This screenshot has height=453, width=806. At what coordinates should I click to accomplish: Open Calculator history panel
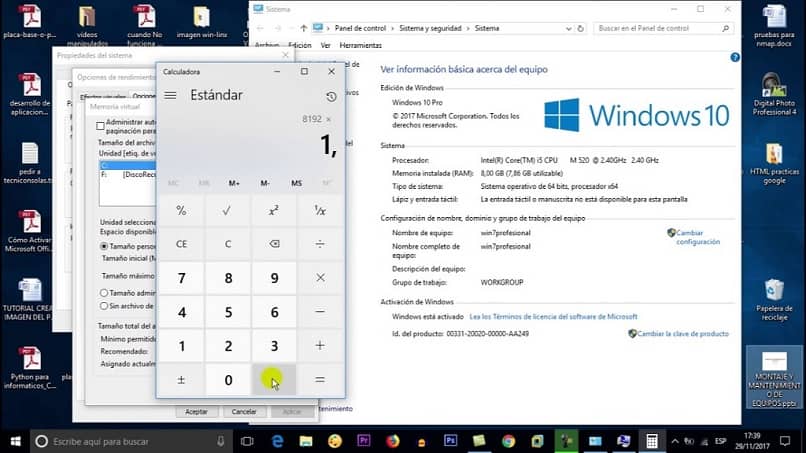[331, 96]
